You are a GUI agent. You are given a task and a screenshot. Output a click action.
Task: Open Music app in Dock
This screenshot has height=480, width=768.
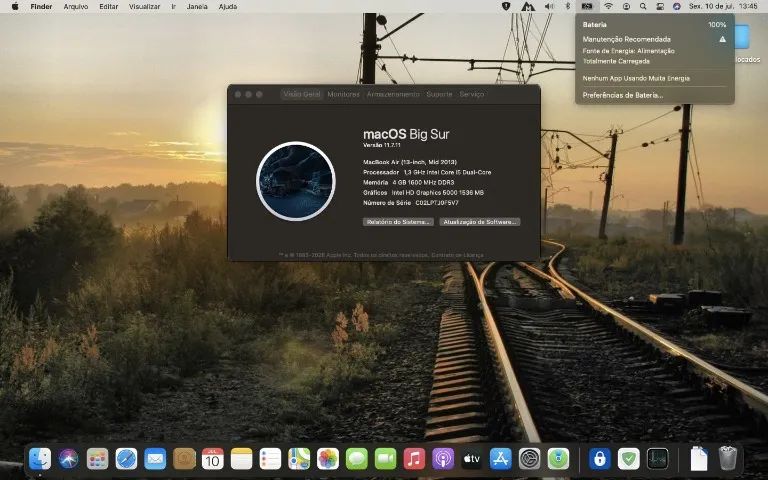point(414,459)
